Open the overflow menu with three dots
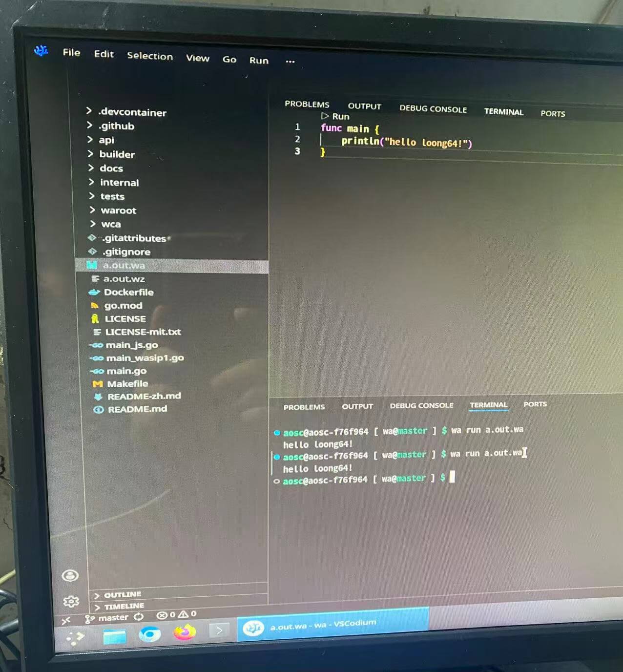623x672 pixels. tap(290, 62)
